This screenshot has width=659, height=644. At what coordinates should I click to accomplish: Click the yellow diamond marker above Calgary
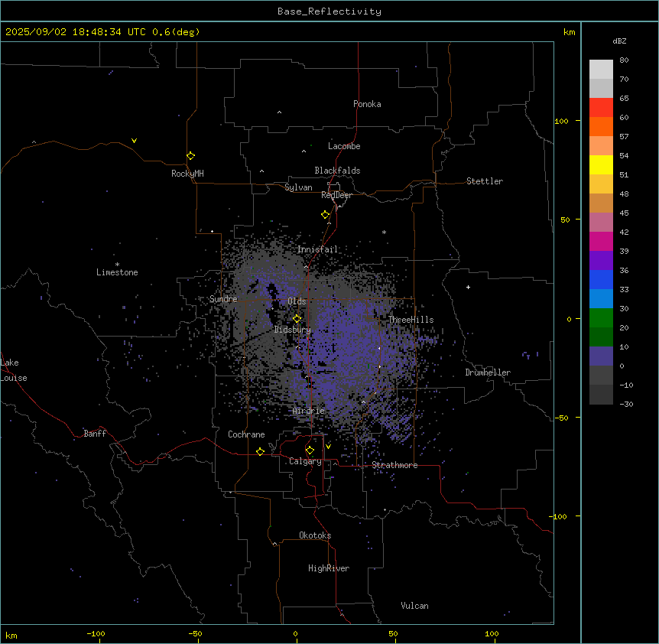pos(310,450)
